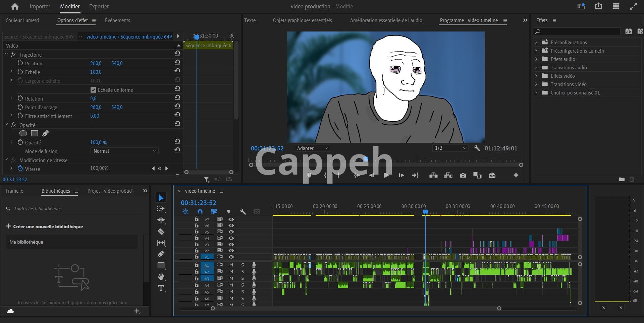The width and height of the screenshot is (644, 323).
Task: Hide track V3 with the eye icon
Action: point(231,244)
